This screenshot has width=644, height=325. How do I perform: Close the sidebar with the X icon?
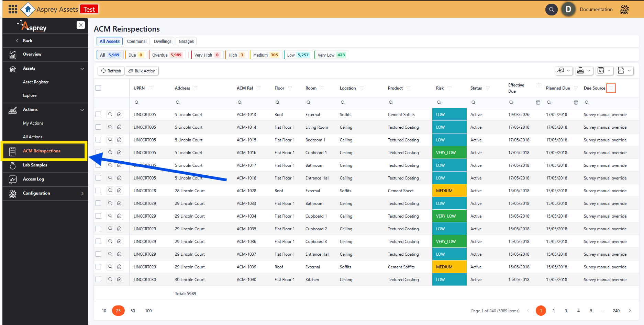point(81,25)
